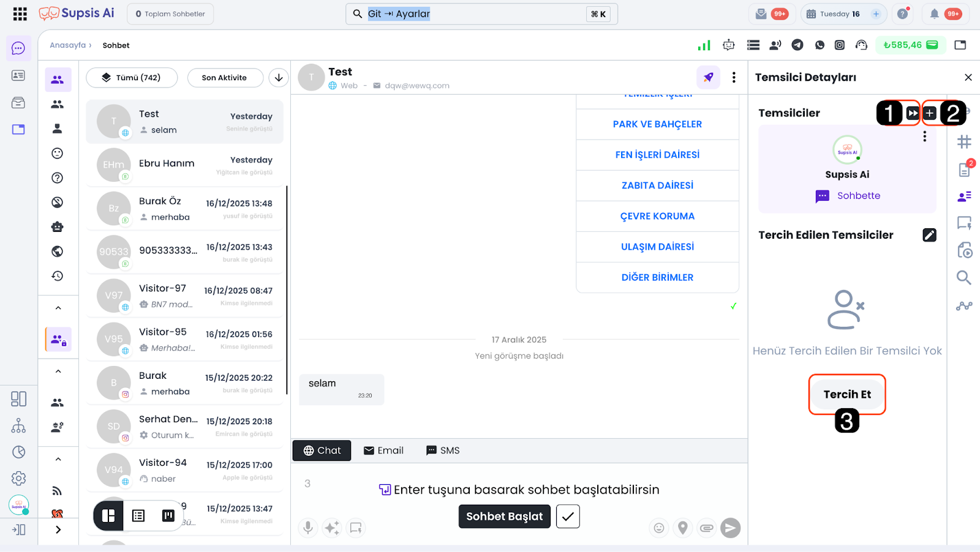Open the Tümü (742) filter dropdown
This screenshot has height=552, width=980.
pos(132,78)
